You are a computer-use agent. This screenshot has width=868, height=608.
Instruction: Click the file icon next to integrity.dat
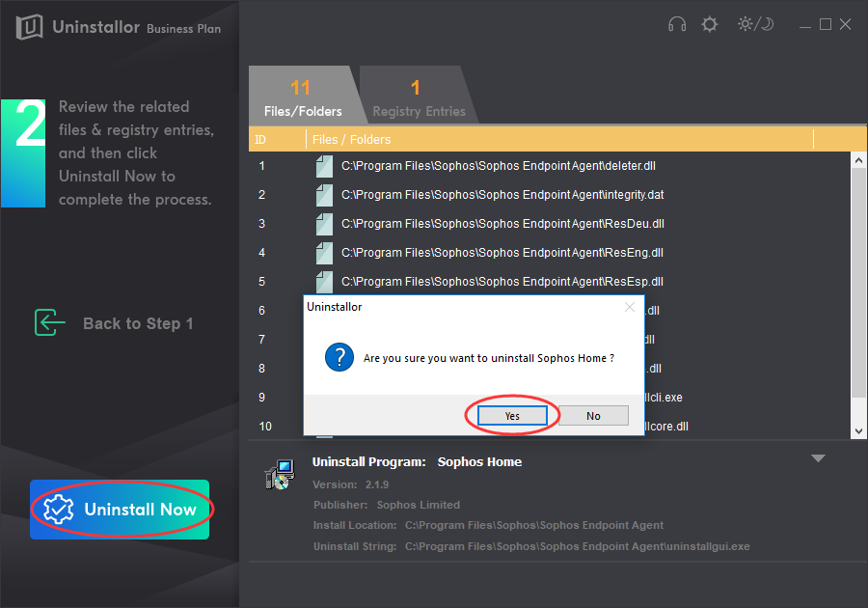(324, 195)
